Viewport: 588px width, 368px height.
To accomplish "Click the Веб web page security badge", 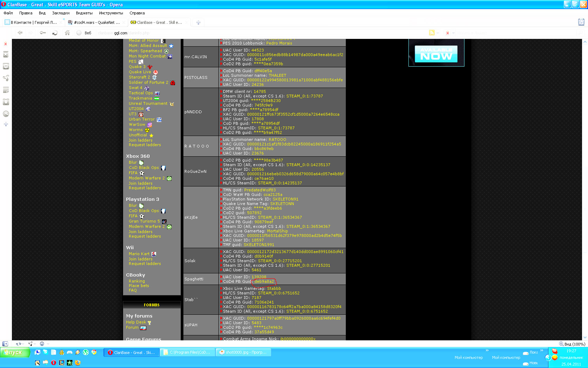I will [84, 33].
